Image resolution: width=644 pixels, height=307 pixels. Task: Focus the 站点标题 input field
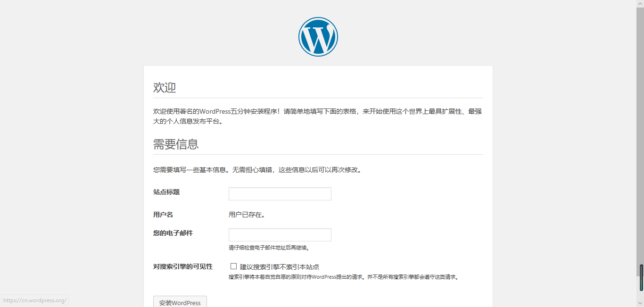point(280,194)
